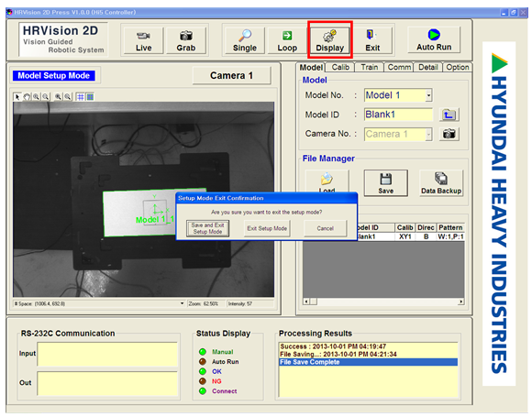
Task: Open the Train tab
Action: tap(369, 67)
